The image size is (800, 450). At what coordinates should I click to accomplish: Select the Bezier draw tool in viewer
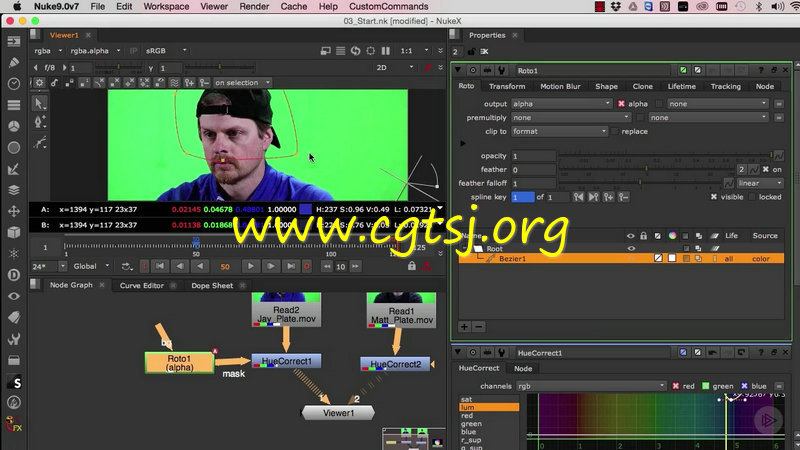(x=39, y=143)
